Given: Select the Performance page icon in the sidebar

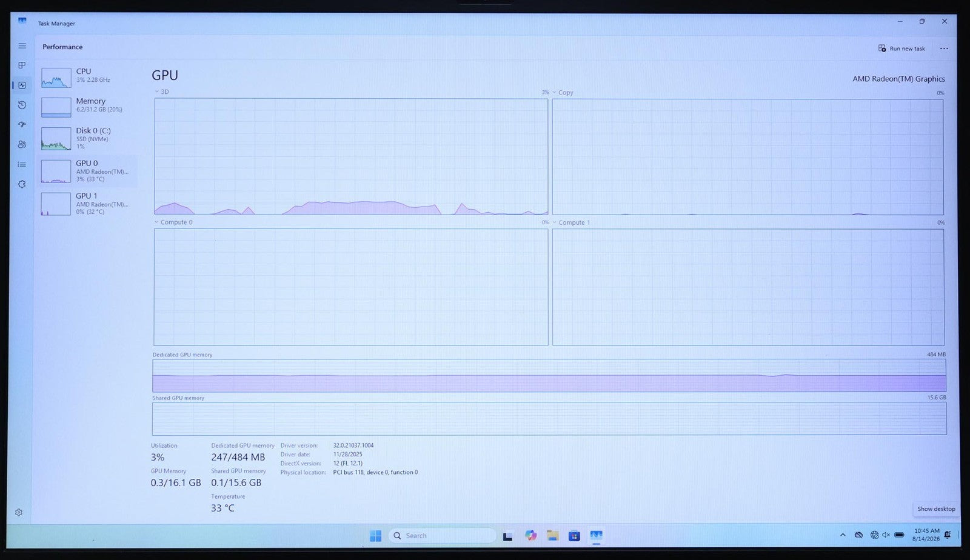Looking at the screenshot, I should pos(22,85).
